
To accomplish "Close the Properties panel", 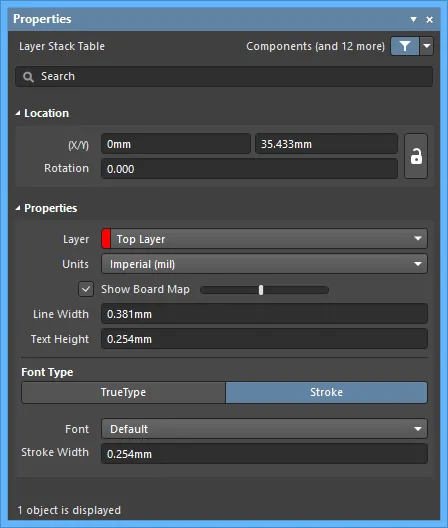I will click(429, 20).
